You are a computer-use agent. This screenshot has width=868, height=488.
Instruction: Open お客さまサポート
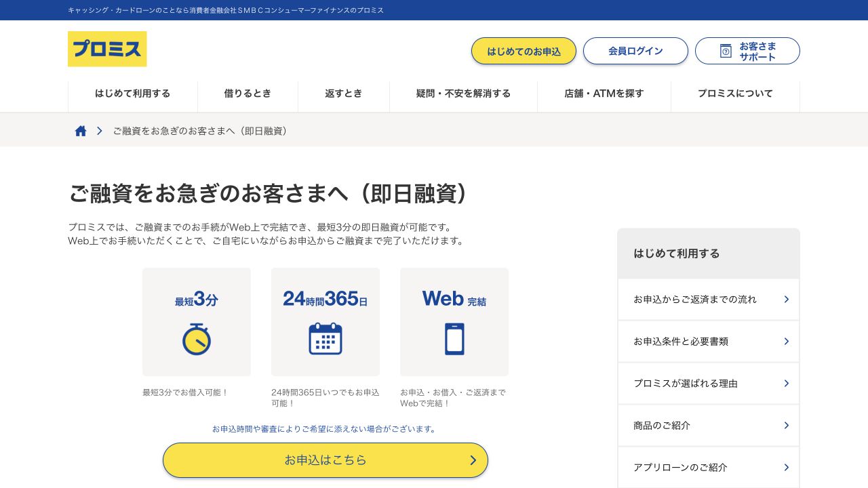coord(747,51)
